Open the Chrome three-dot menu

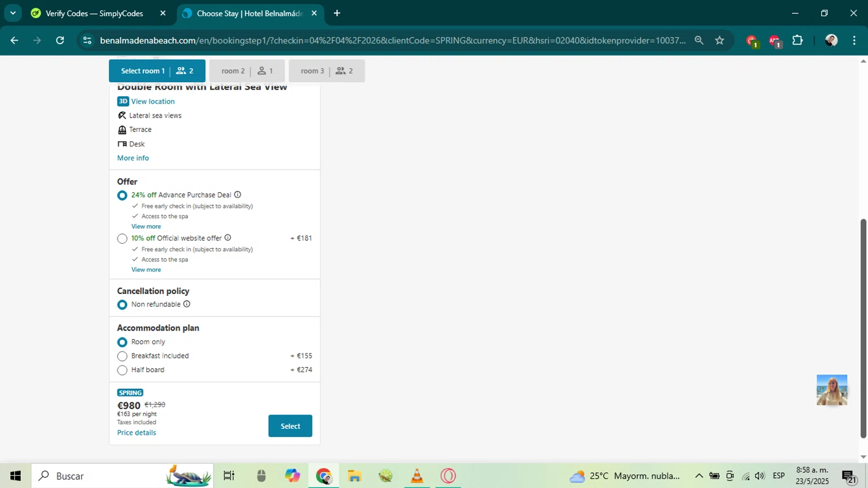(x=854, y=41)
